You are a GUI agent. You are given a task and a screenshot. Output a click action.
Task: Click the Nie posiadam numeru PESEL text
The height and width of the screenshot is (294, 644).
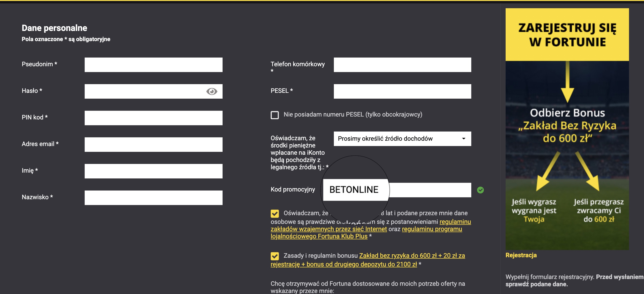[353, 114]
